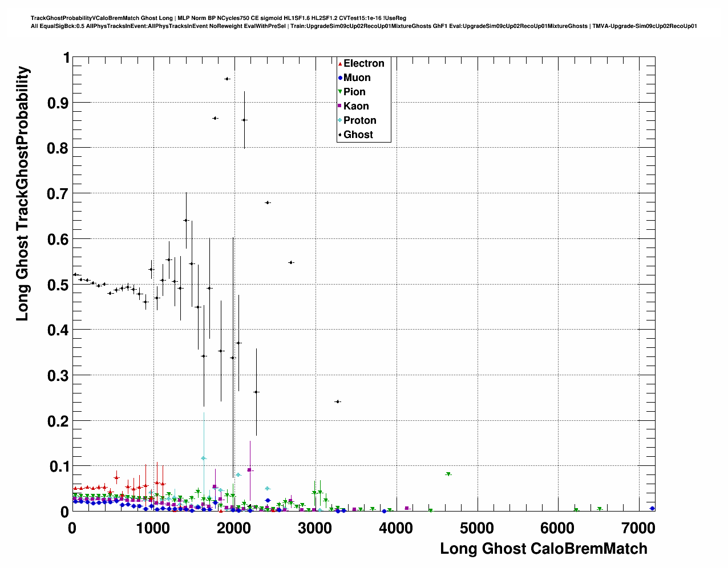Click the cyan Proton cross marker in legend
The width and height of the screenshot is (728, 568).
tap(340, 120)
